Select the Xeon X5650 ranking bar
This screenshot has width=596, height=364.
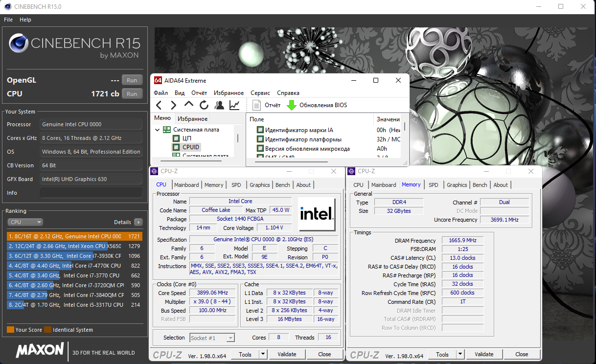point(73,246)
